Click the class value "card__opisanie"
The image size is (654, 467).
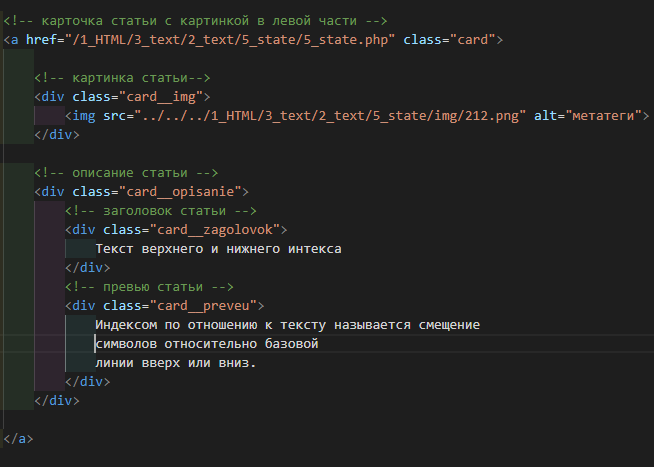(180, 192)
